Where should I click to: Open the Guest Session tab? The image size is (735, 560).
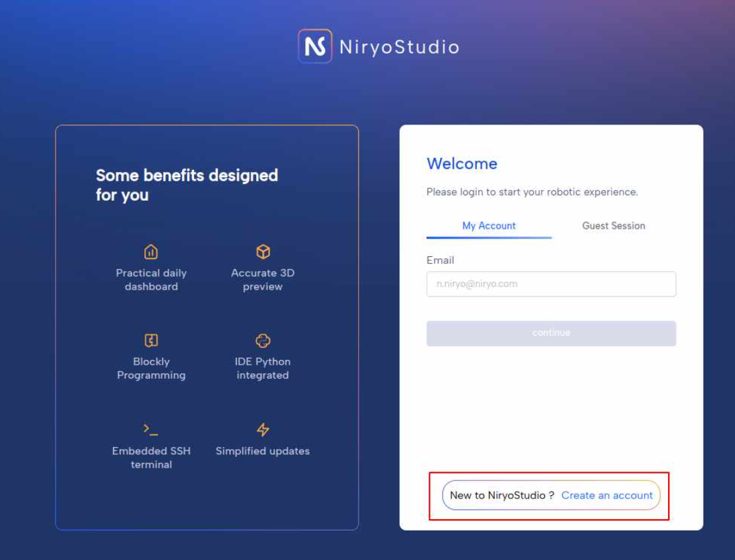613,226
